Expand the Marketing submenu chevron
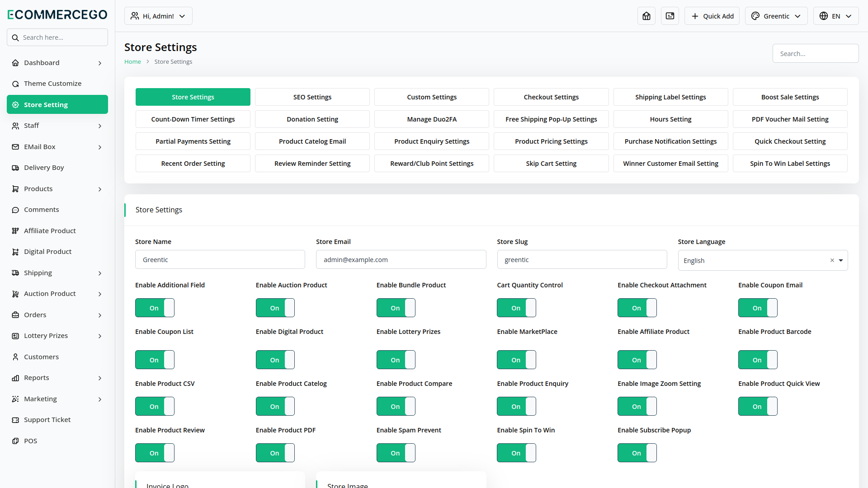 tap(100, 399)
